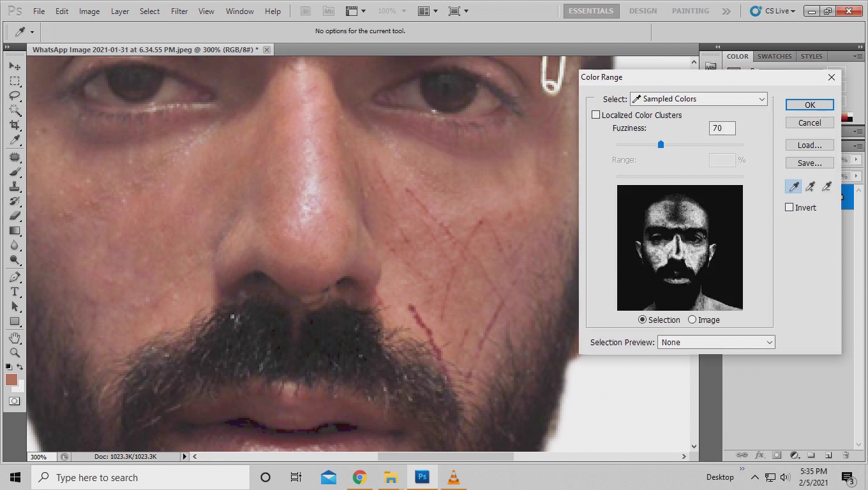
Task: Open the Filter menu
Action: (x=179, y=11)
